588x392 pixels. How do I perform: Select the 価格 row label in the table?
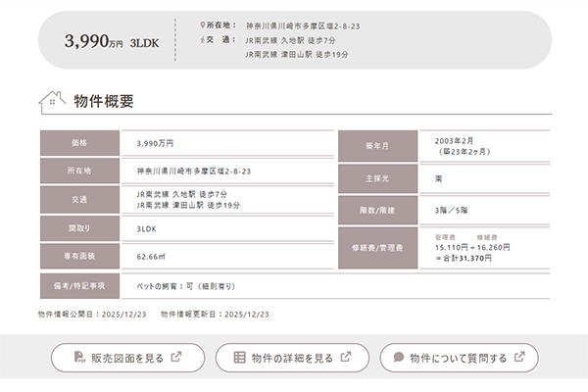coord(79,143)
